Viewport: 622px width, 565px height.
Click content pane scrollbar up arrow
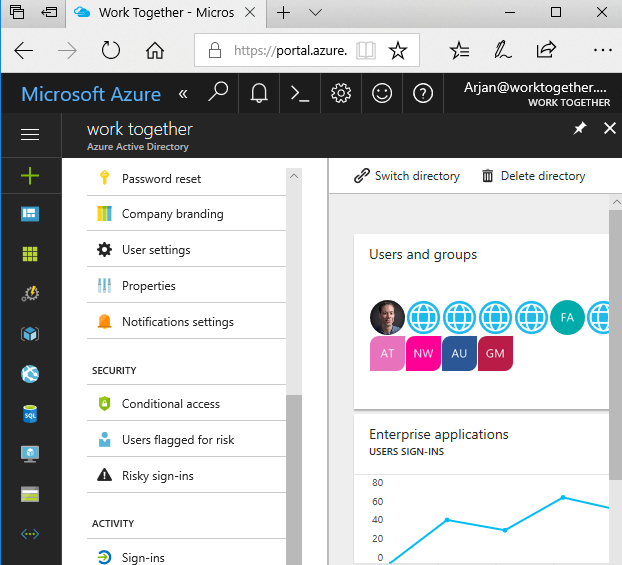pos(616,202)
